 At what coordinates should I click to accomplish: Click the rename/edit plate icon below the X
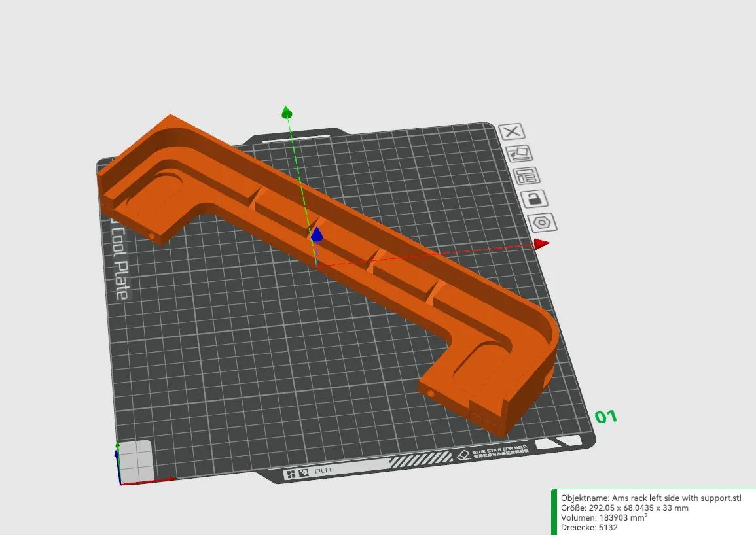pyautogui.click(x=519, y=152)
